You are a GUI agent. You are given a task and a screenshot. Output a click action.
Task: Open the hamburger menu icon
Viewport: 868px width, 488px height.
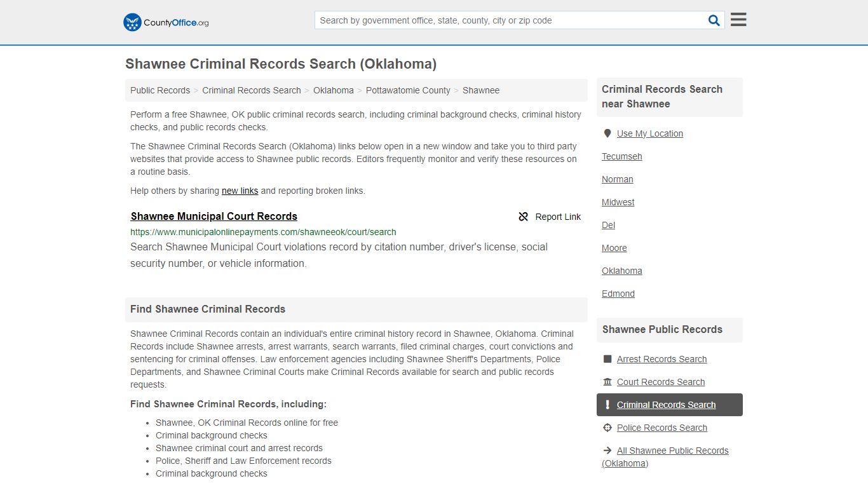pyautogui.click(x=738, y=20)
